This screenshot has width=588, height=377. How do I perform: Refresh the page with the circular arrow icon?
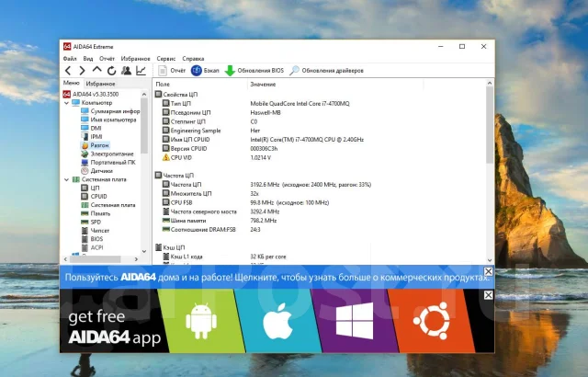pos(112,71)
